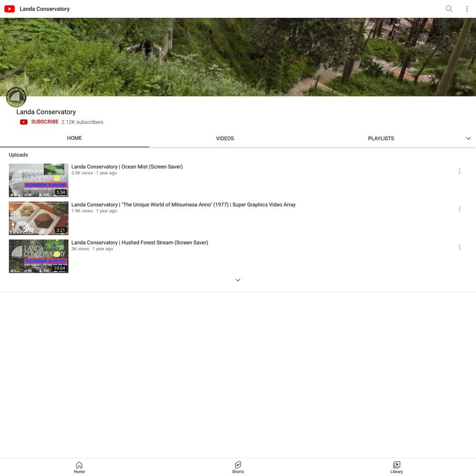Click the Uploads section heading
The image size is (476, 476).
18,155
